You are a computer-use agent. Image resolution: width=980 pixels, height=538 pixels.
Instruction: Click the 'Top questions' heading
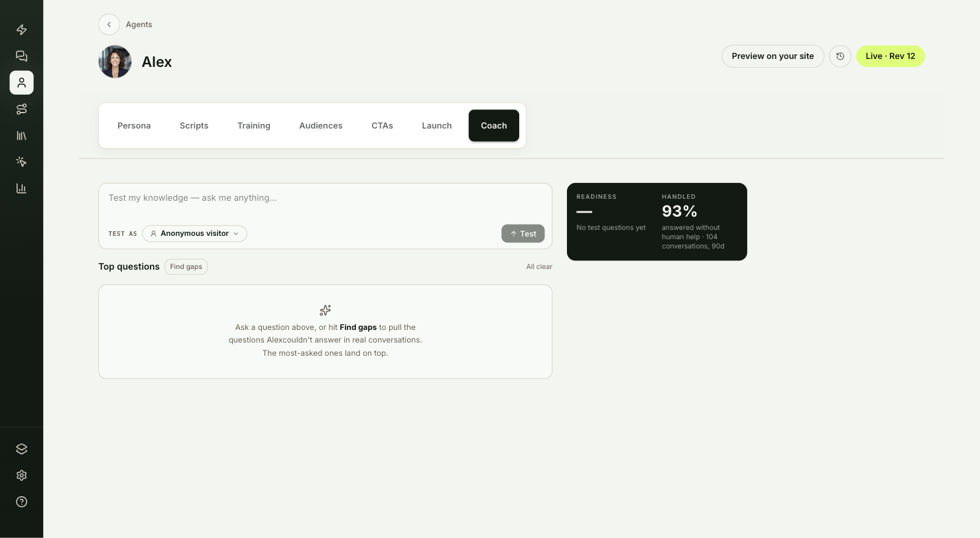[x=129, y=266]
